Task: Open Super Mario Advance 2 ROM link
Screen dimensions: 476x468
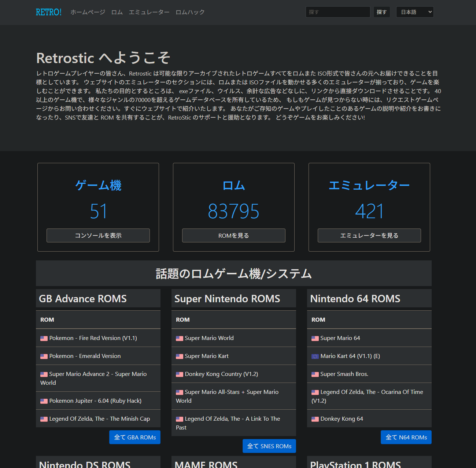Action: [93, 378]
